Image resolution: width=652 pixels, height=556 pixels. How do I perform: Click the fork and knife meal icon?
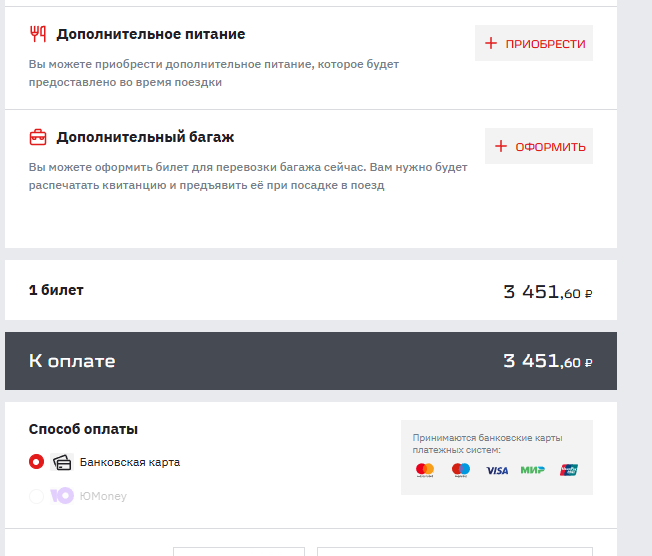(38, 34)
